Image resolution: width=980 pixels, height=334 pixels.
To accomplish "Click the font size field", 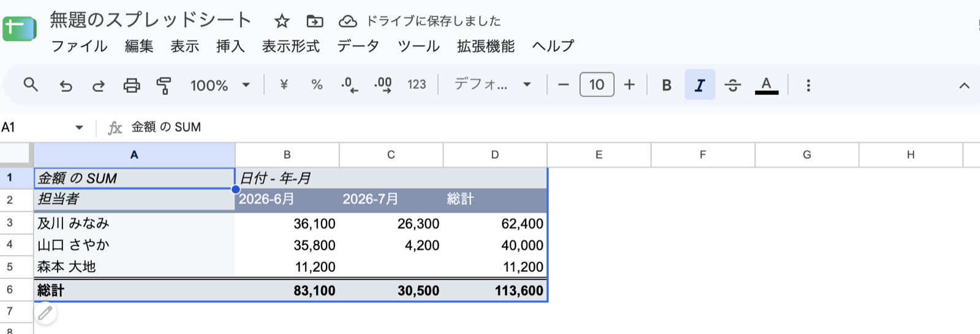I will (597, 85).
